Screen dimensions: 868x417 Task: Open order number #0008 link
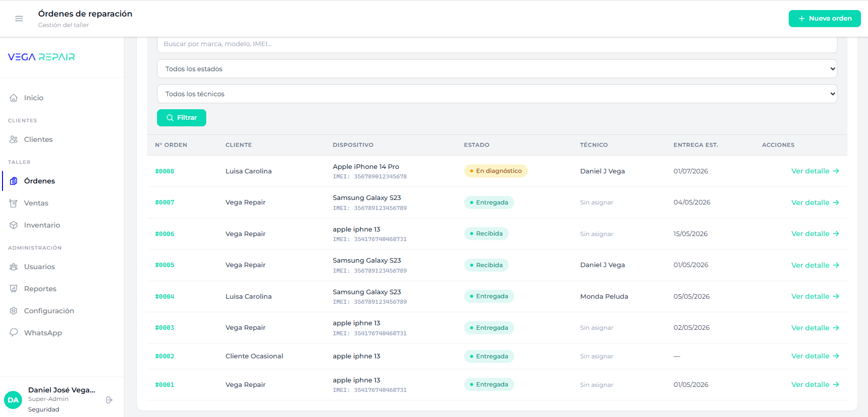coord(165,171)
